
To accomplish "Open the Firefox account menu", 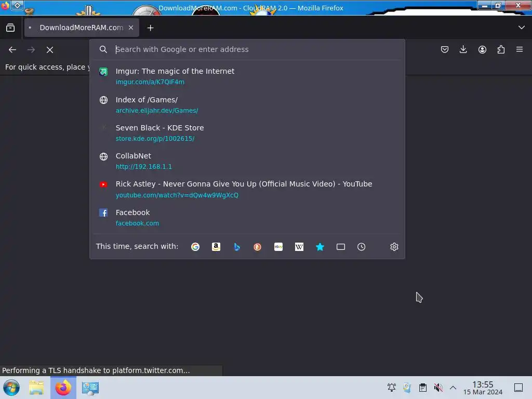I will click(482, 49).
